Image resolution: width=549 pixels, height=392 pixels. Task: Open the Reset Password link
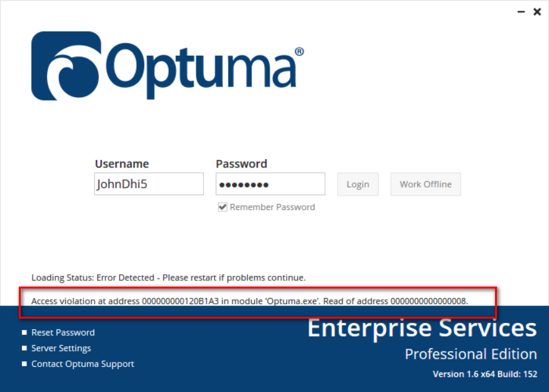click(x=63, y=332)
